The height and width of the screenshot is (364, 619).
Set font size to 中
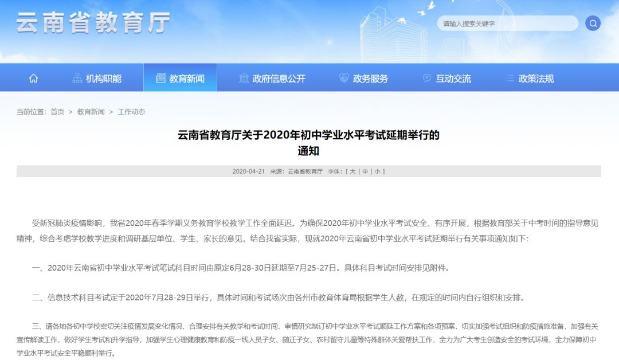tap(365, 171)
